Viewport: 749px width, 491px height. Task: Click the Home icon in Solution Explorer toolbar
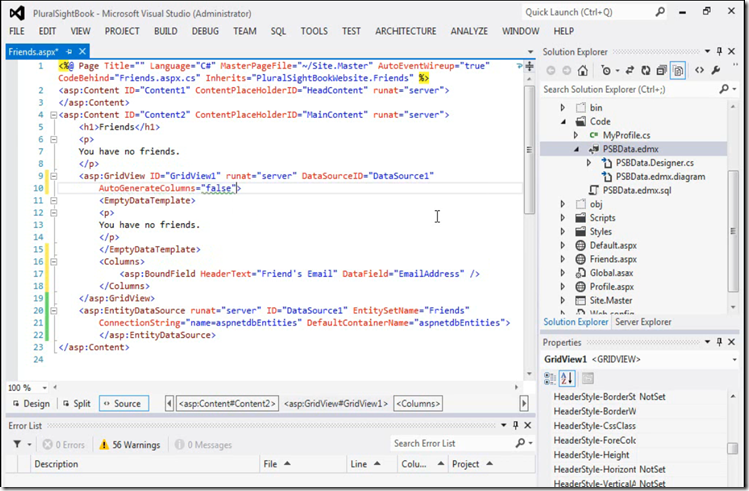click(x=582, y=71)
